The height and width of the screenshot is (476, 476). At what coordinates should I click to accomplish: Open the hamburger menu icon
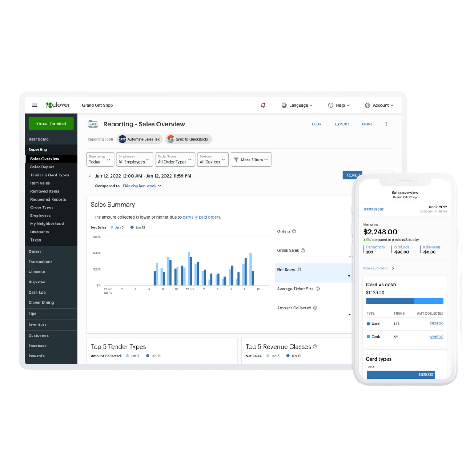[35, 105]
